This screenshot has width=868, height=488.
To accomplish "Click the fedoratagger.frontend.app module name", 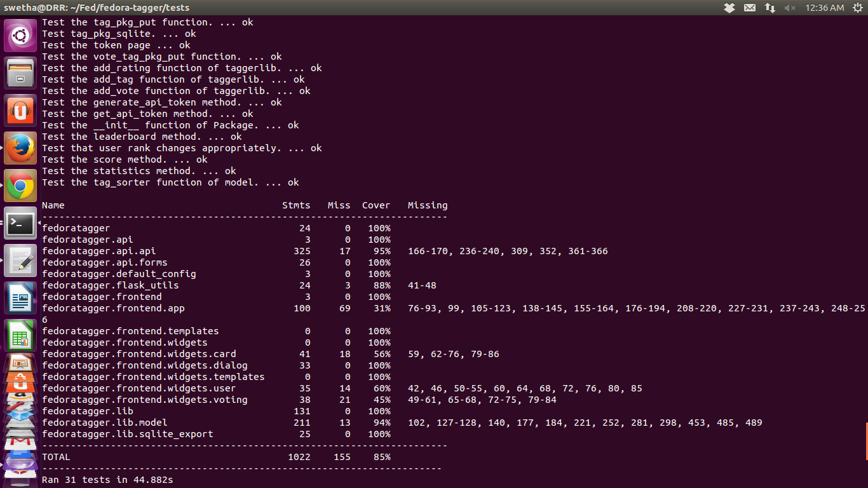I will [x=113, y=308].
